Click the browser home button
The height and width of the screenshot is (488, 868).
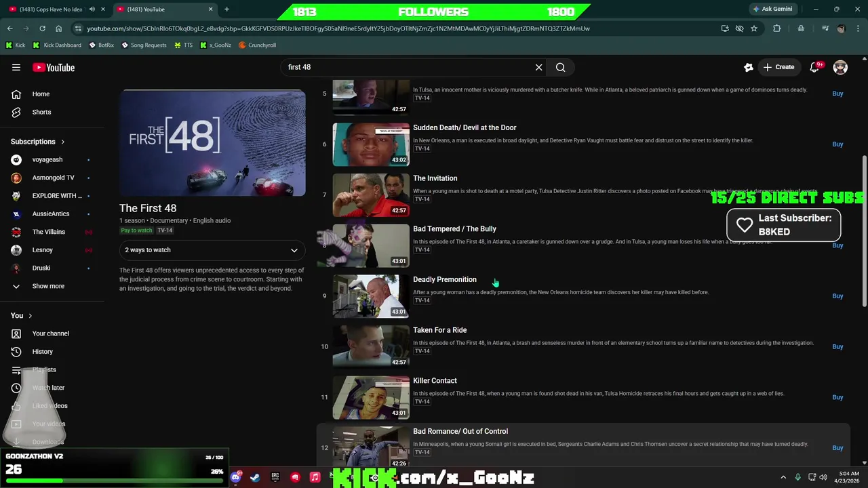click(58, 28)
